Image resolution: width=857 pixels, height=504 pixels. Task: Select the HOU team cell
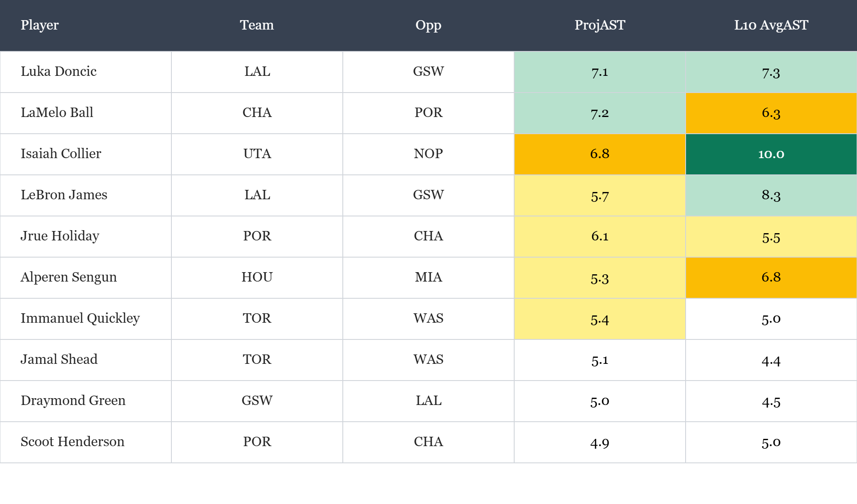[257, 277]
